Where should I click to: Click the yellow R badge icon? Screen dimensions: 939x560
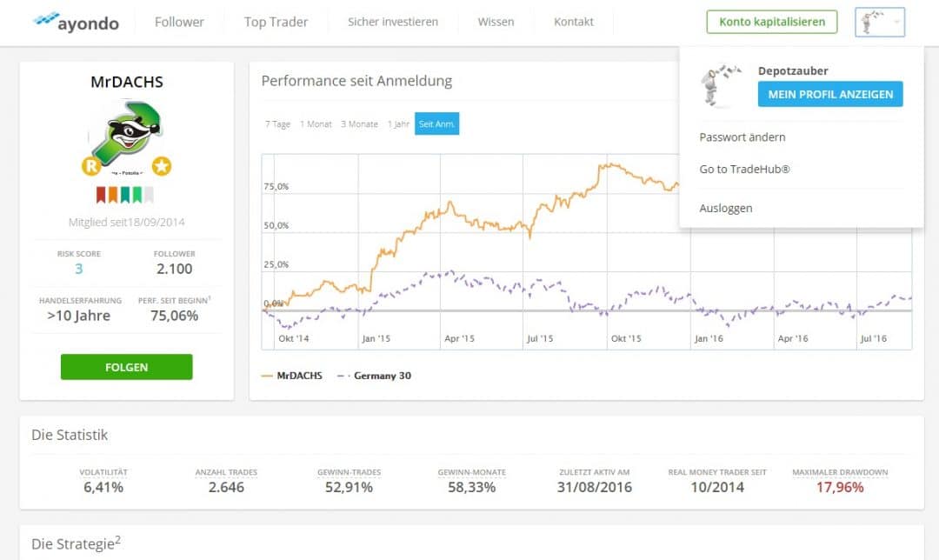click(90, 165)
